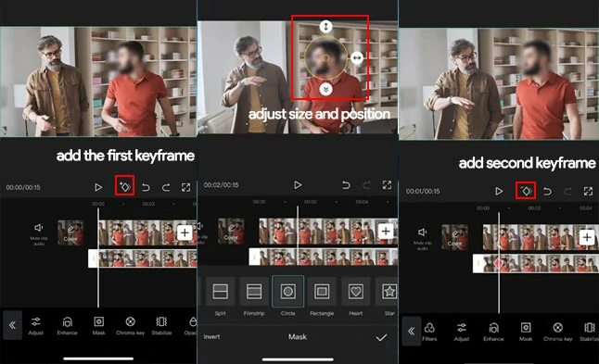Select the main video track in right screen
This screenshot has width=599, height=364.
click(x=541, y=237)
